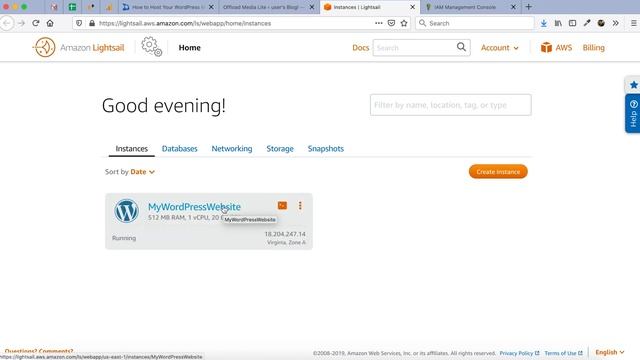Select the Instances tab
The height and width of the screenshot is (360, 640).
pyautogui.click(x=131, y=149)
